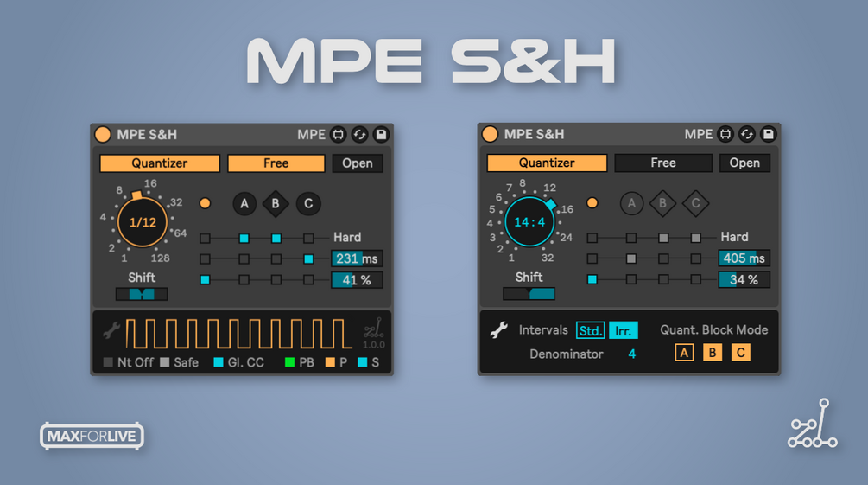The height and width of the screenshot is (485, 868).
Task: Click the 405 ms value field
Action: coord(744,258)
